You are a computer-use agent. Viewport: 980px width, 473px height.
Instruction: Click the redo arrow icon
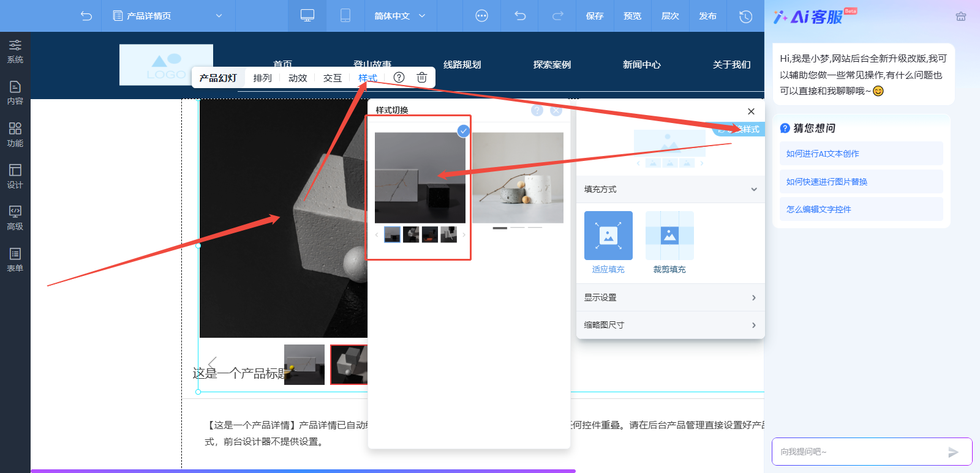tap(557, 16)
